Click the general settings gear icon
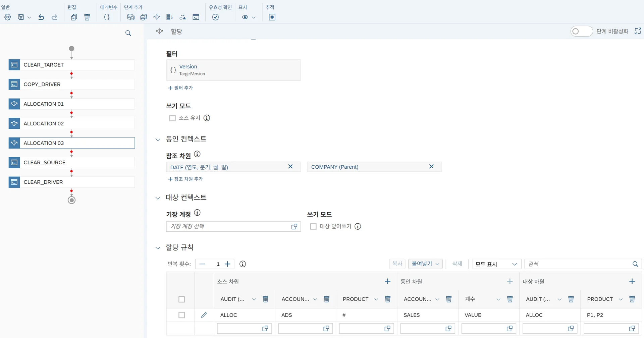 pos(8,17)
